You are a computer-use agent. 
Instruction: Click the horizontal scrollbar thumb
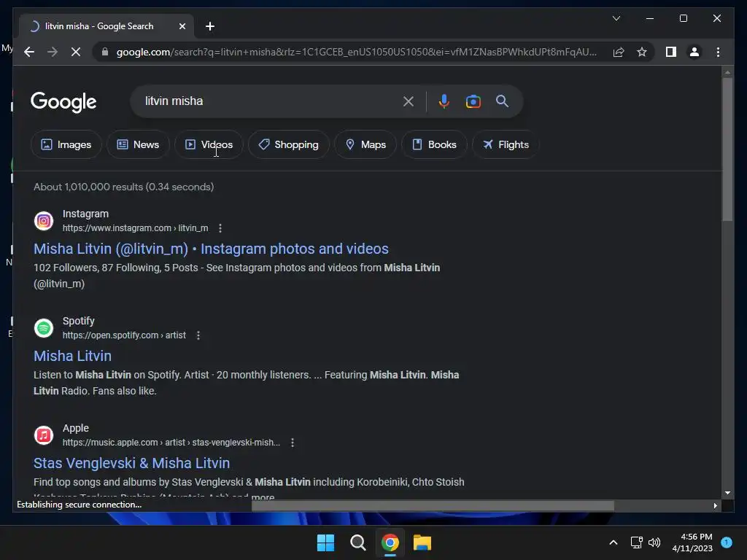(x=433, y=506)
